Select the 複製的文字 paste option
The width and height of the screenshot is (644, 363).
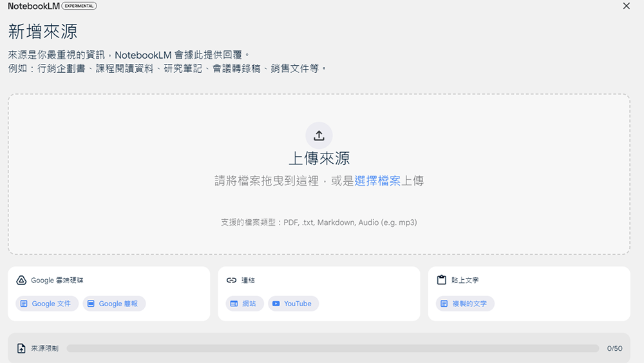tap(465, 304)
